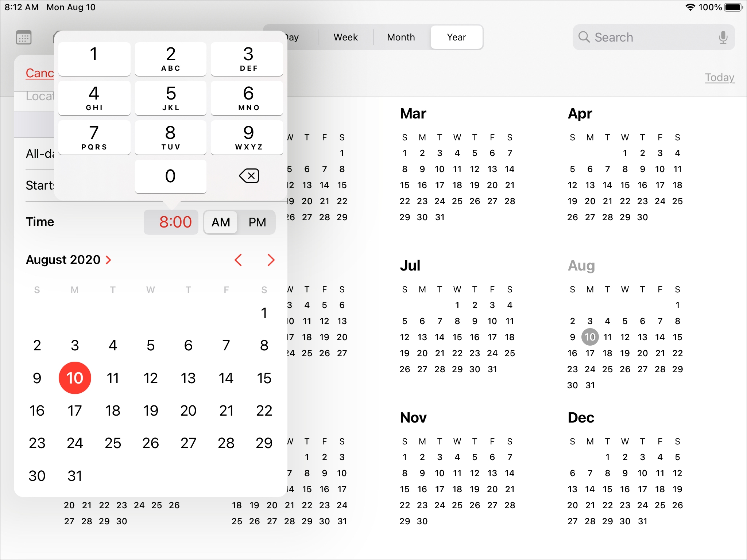747x560 pixels.
Task: Tap keypad key 8 TUV
Action: click(171, 138)
